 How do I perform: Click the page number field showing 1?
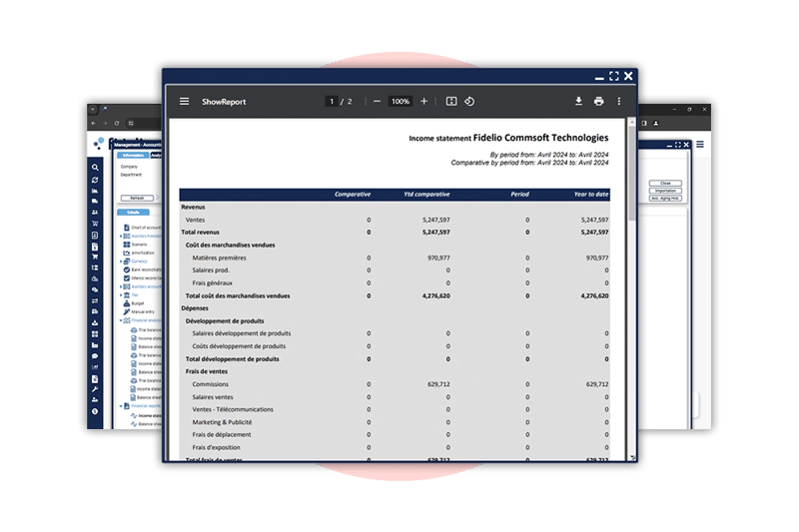pyautogui.click(x=332, y=101)
